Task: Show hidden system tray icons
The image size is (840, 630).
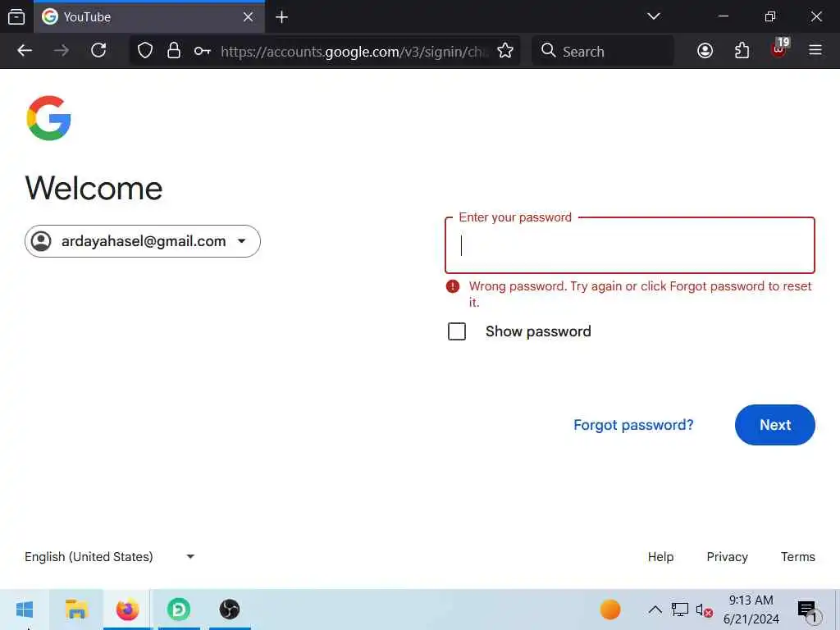Action: pos(655,609)
